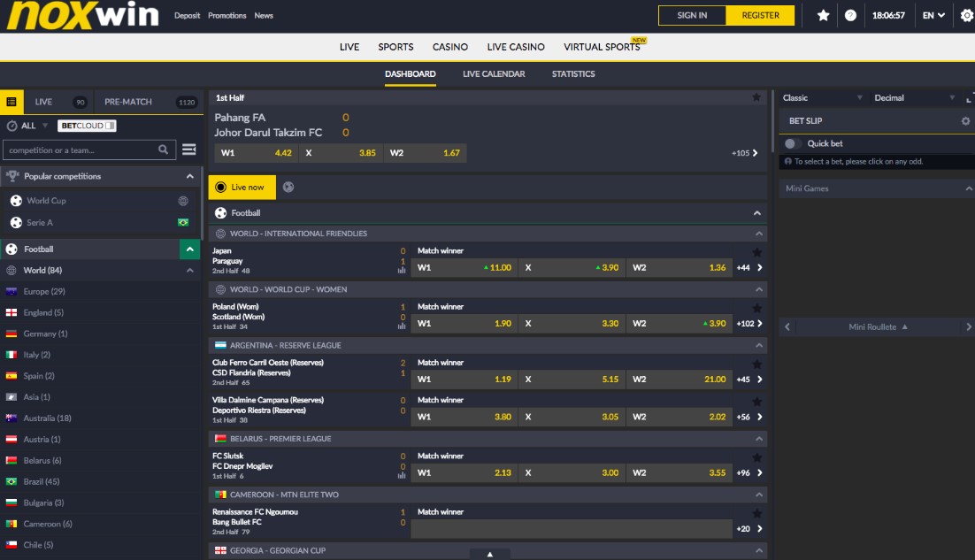Collapse the Mini Games panel
975x560 pixels.
[968, 188]
